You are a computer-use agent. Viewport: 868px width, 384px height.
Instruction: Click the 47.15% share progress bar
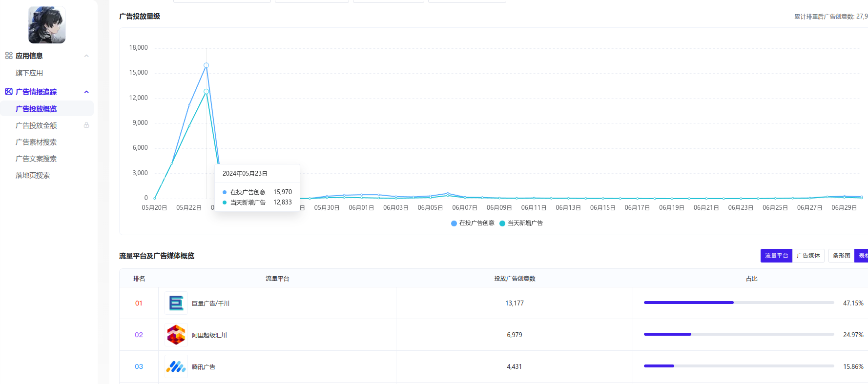click(739, 303)
